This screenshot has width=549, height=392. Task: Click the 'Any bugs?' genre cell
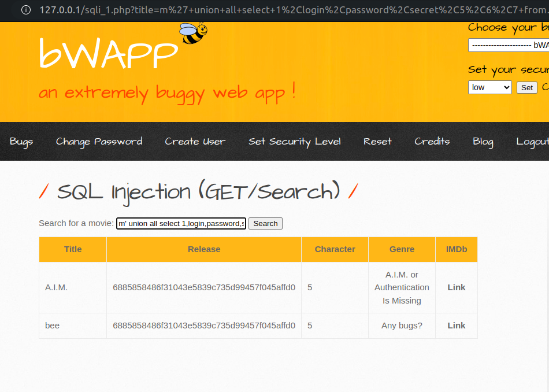(402, 326)
